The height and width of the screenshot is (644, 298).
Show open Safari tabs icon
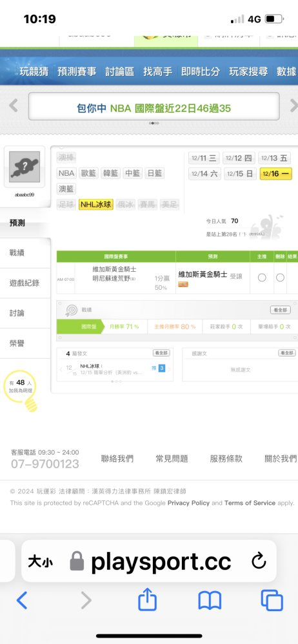(x=272, y=600)
